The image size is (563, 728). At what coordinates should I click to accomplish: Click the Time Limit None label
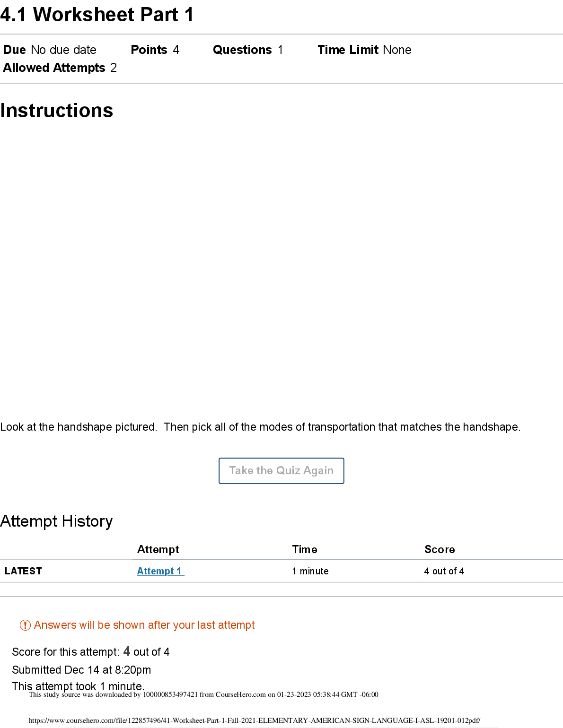tap(364, 50)
